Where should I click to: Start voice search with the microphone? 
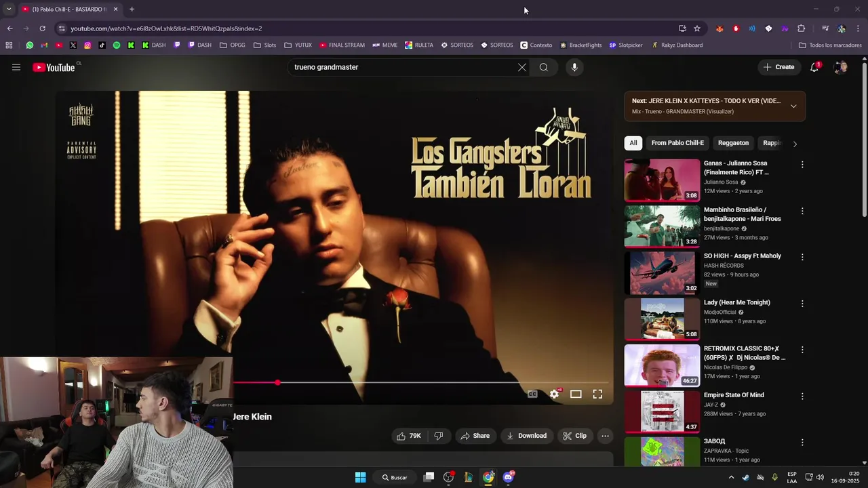[x=574, y=67]
